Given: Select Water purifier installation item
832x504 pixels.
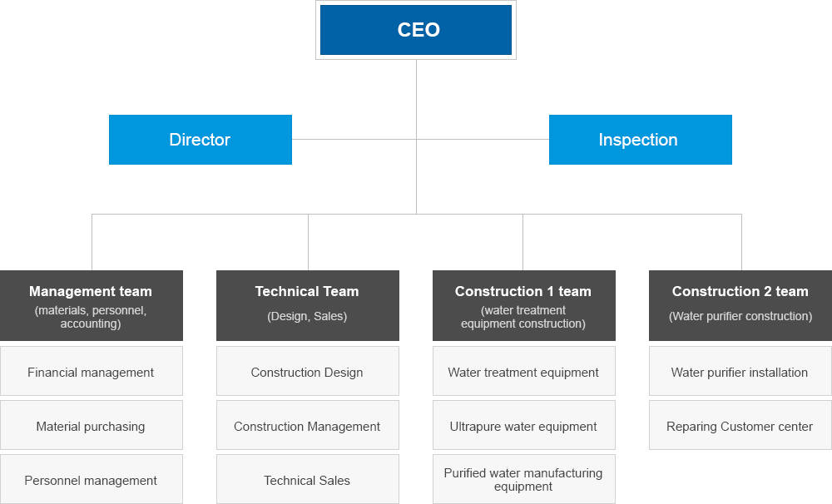Looking at the screenshot, I should tap(740, 372).
